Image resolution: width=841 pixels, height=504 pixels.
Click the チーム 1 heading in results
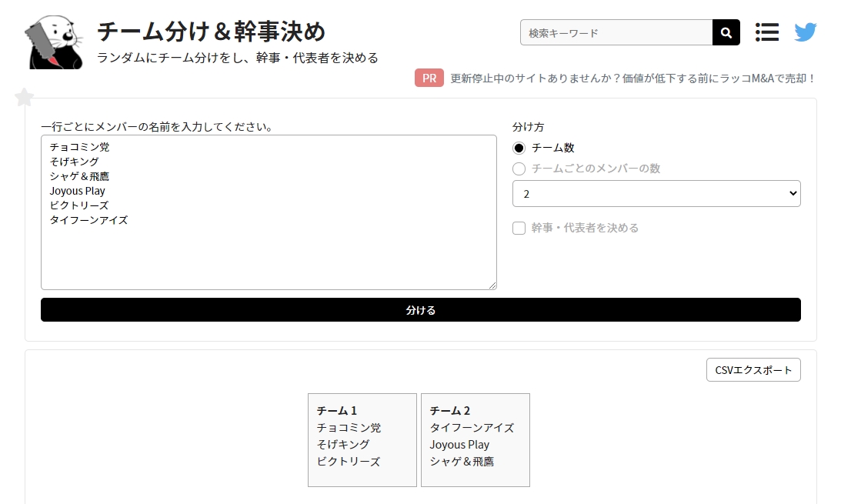337,411
